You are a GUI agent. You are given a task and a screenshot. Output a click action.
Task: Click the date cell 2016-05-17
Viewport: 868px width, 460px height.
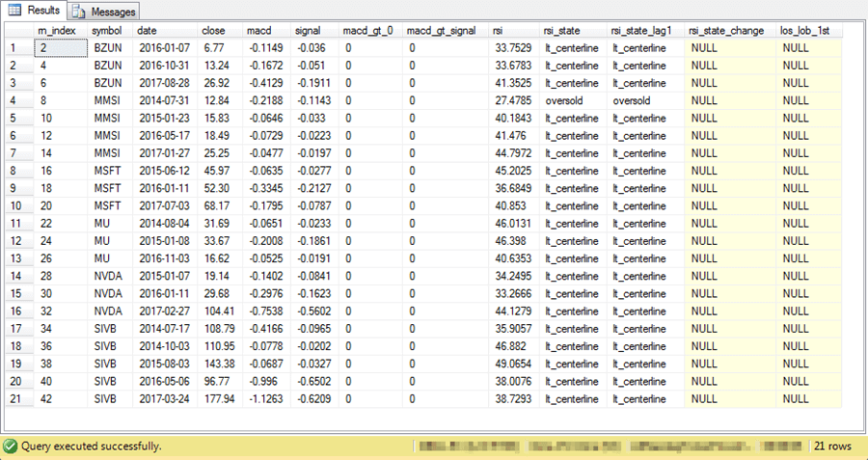click(x=163, y=136)
